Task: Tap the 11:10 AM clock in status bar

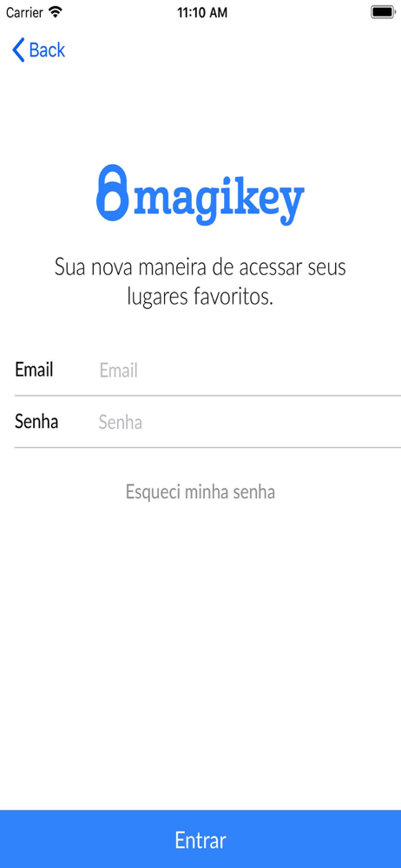Action: tap(202, 13)
